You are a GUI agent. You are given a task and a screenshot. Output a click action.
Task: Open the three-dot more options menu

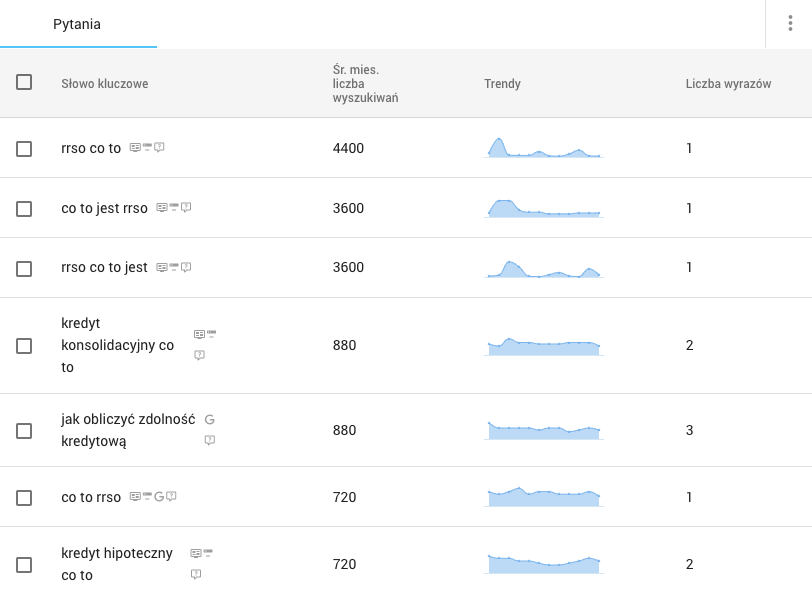pyautogui.click(x=790, y=24)
